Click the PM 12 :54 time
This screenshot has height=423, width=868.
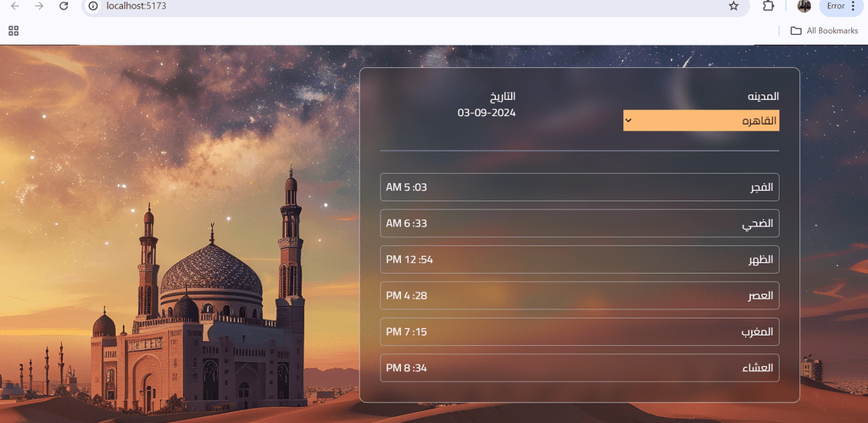tap(409, 259)
